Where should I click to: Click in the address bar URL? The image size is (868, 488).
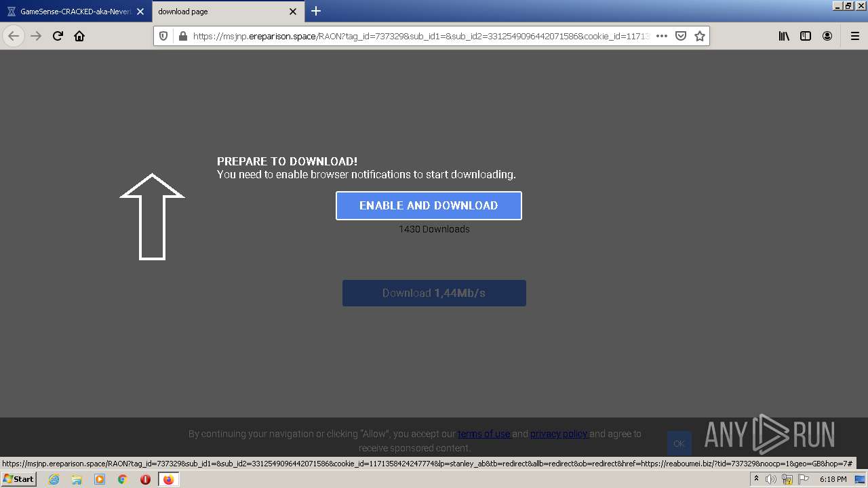point(420,36)
